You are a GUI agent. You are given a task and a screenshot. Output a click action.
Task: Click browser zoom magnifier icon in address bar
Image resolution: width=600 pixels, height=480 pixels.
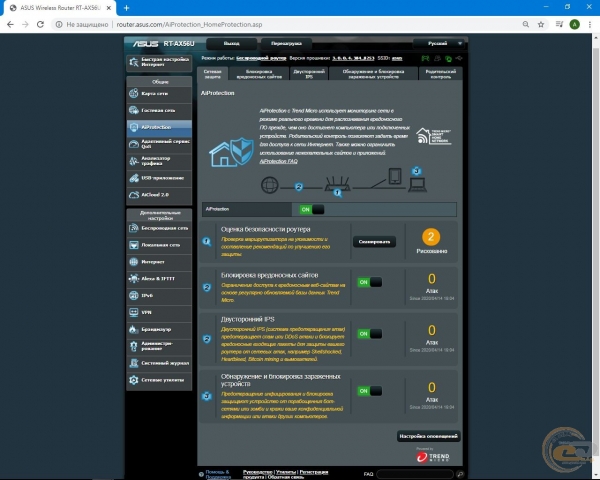tap(526, 24)
